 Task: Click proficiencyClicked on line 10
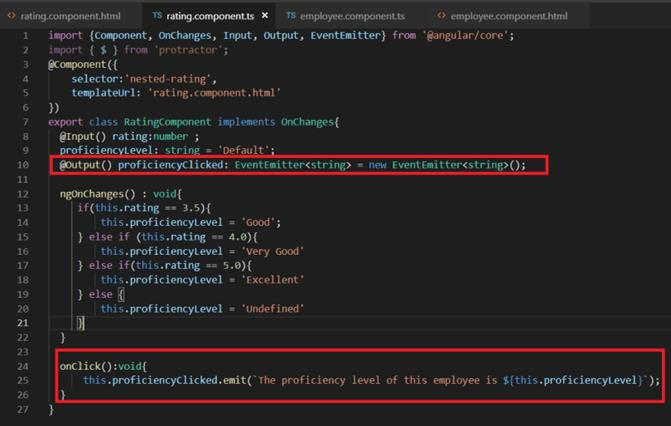pos(171,165)
